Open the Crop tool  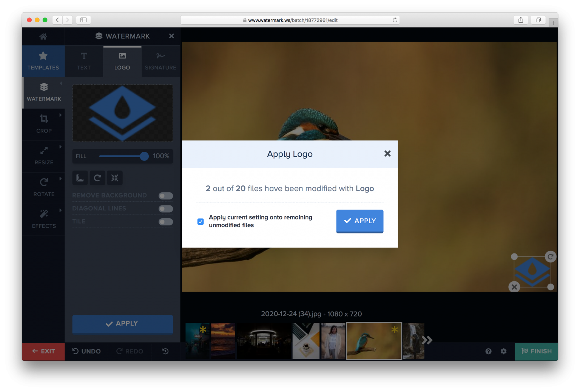point(43,124)
